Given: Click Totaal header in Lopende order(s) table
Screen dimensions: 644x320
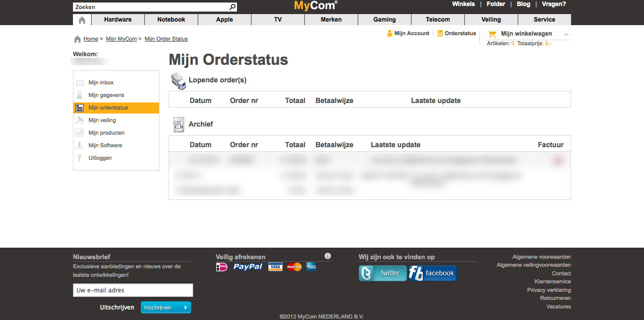Looking at the screenshot, I should pyautogui.click(x=295, y=100).
